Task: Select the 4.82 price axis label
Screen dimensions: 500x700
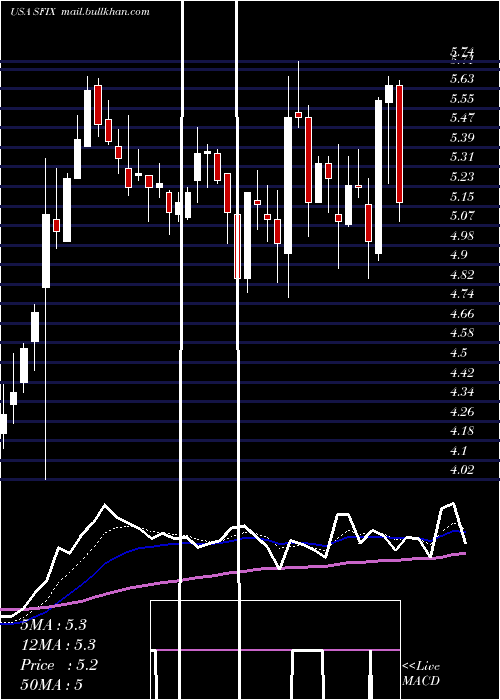Action: [x=462, y=275]
